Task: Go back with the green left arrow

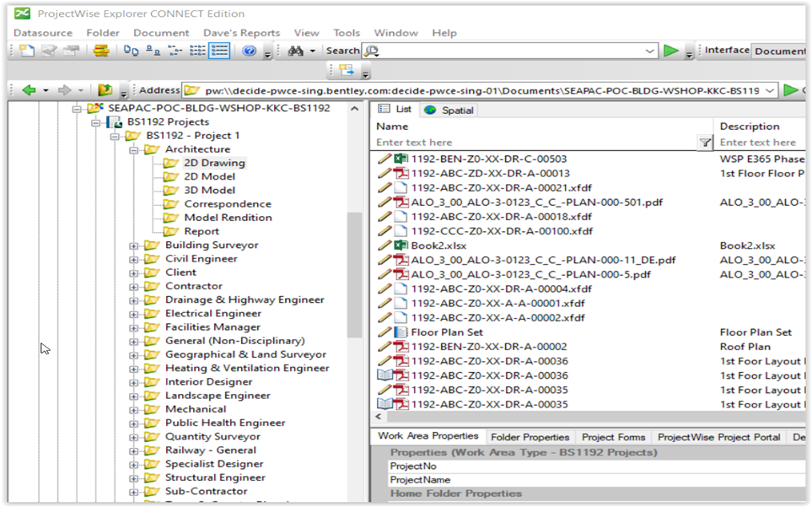Action: pos(30,90)
